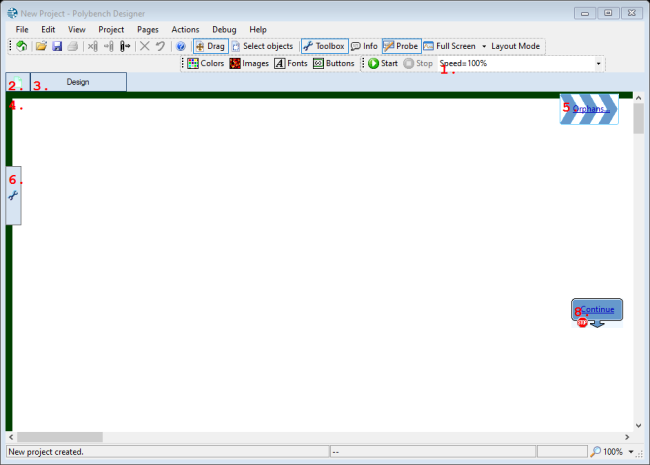
Task: Open the Images library
Action: tap(249, 63)
